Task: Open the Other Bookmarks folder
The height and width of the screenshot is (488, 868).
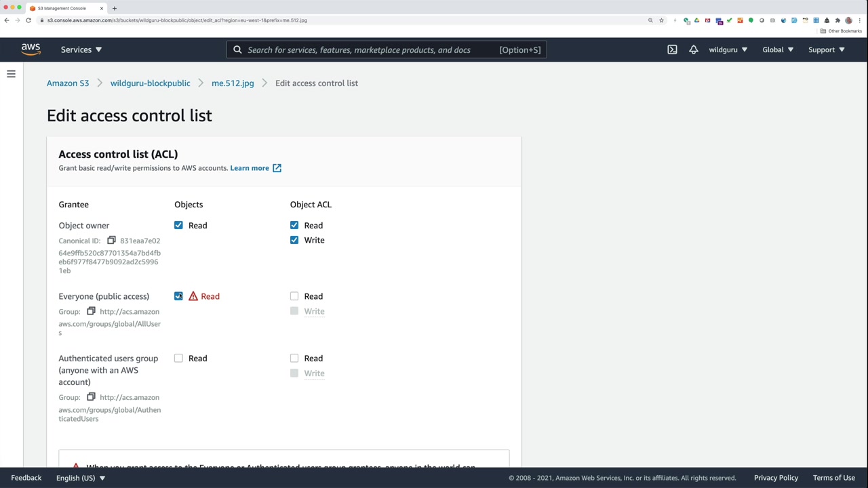Action: (x=842, y=31)
